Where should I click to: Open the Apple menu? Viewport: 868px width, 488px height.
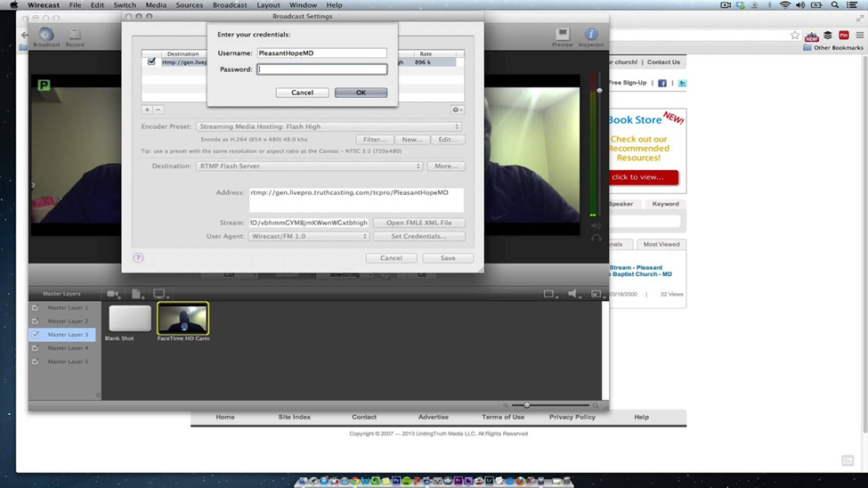coord(14,5)
